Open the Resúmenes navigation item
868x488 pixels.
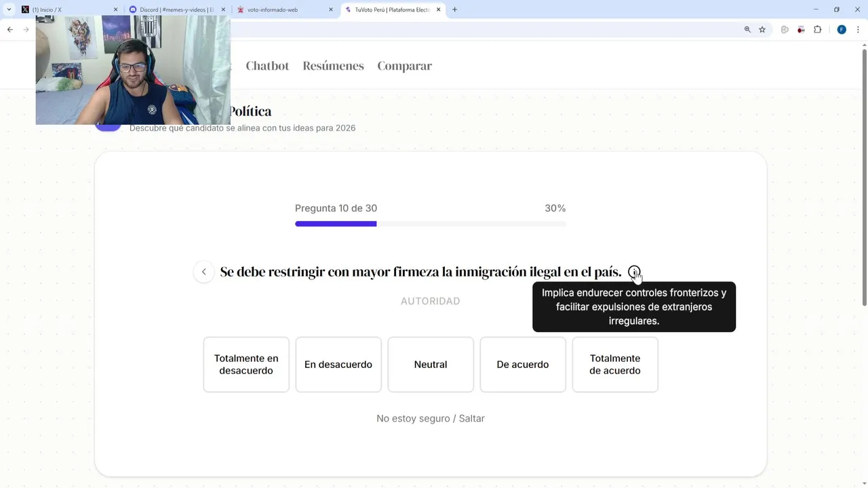333,66
